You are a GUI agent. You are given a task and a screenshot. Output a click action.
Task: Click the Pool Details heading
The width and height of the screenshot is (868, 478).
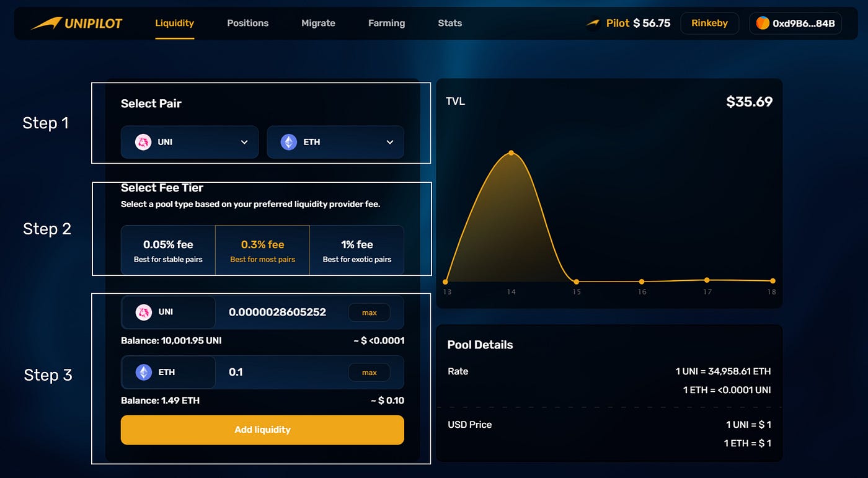pos(480,345)
